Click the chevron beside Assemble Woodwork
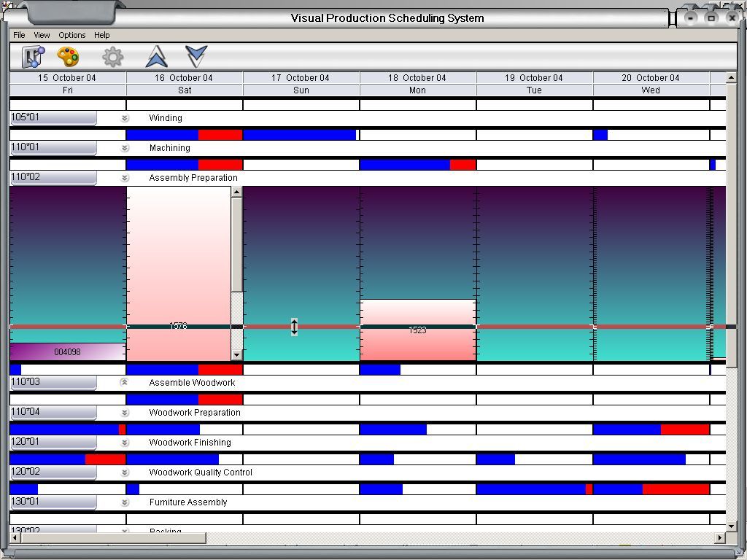Screen dimensions: 747x560 click(x=124, y=382)
